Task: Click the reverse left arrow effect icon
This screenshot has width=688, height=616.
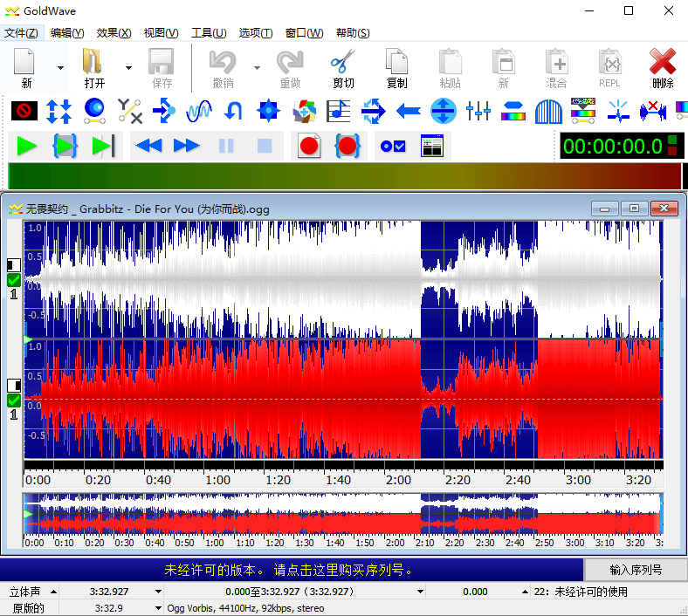Action: 408,111
